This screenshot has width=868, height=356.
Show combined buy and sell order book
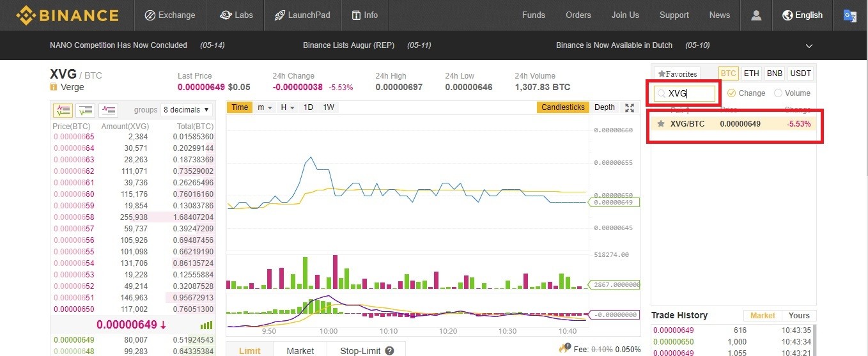click(x=63, y=110)
